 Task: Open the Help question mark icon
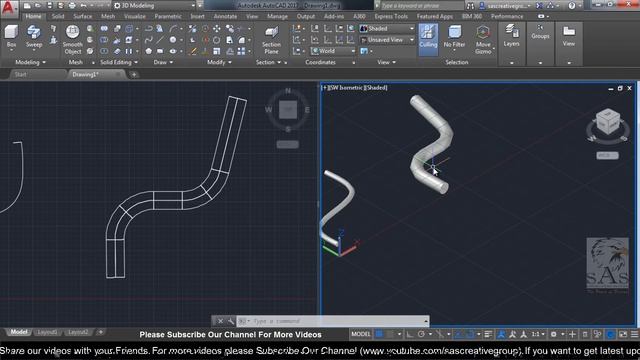tap(572, 6)
